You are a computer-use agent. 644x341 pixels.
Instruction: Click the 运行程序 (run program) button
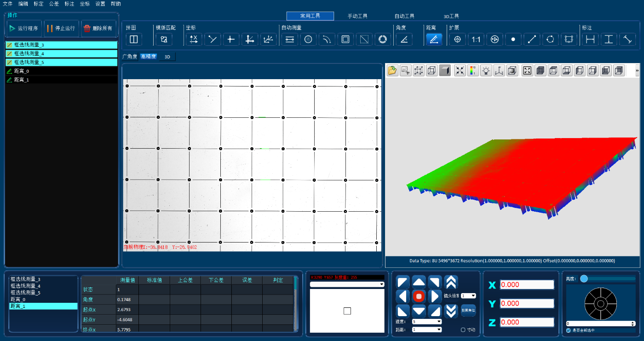[x=24, y=28]
